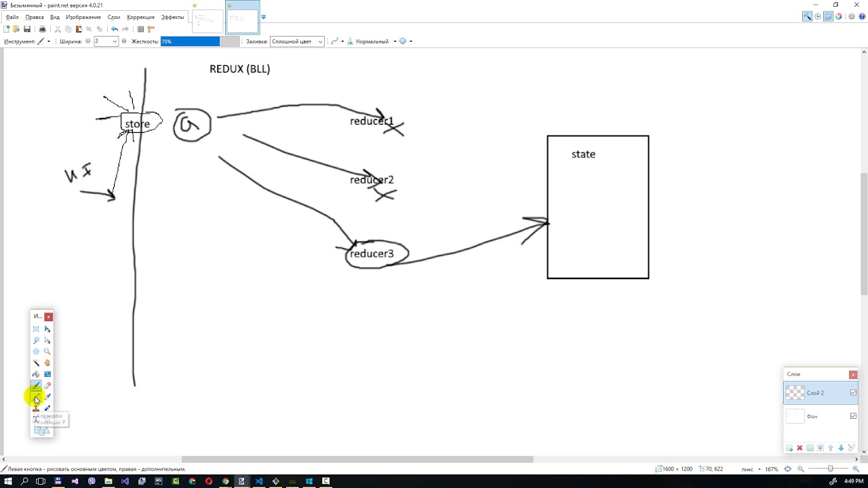The image size is (868, 488).
Task: Open the Ширина width combo box
Action: 106,41
